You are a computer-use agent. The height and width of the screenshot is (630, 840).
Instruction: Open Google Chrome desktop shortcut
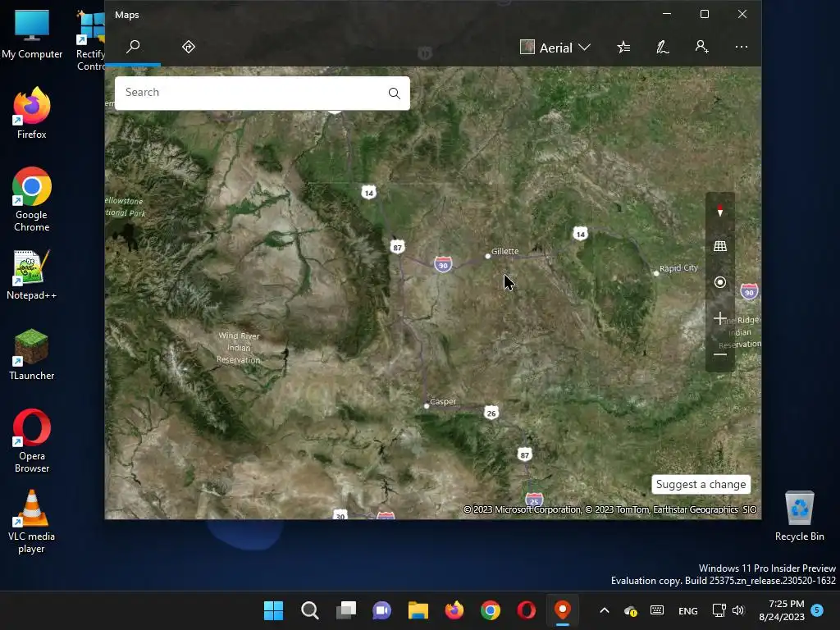click(x=32, y=199)
